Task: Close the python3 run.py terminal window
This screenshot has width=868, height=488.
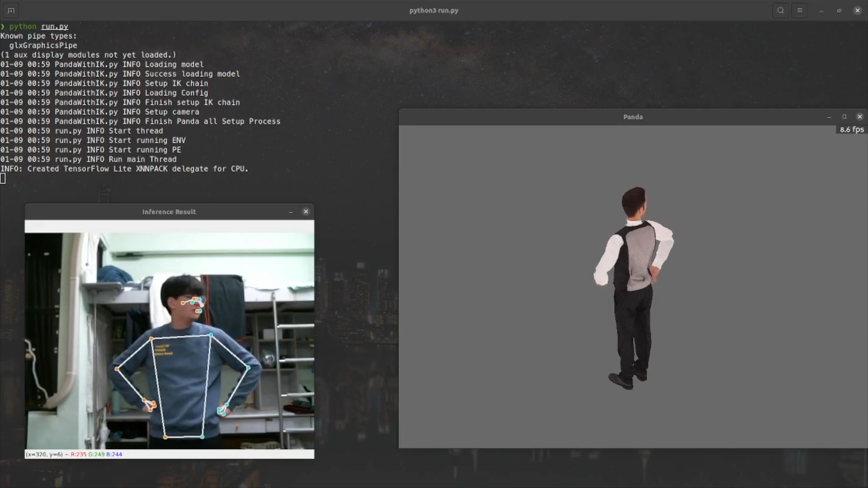Action: [857, 10]
